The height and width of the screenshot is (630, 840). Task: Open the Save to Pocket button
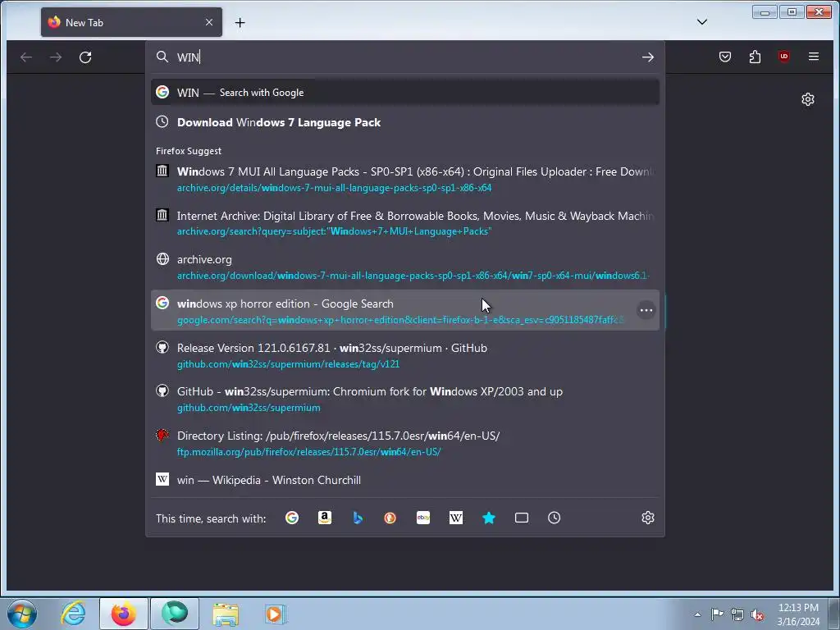tap(725, 57)
